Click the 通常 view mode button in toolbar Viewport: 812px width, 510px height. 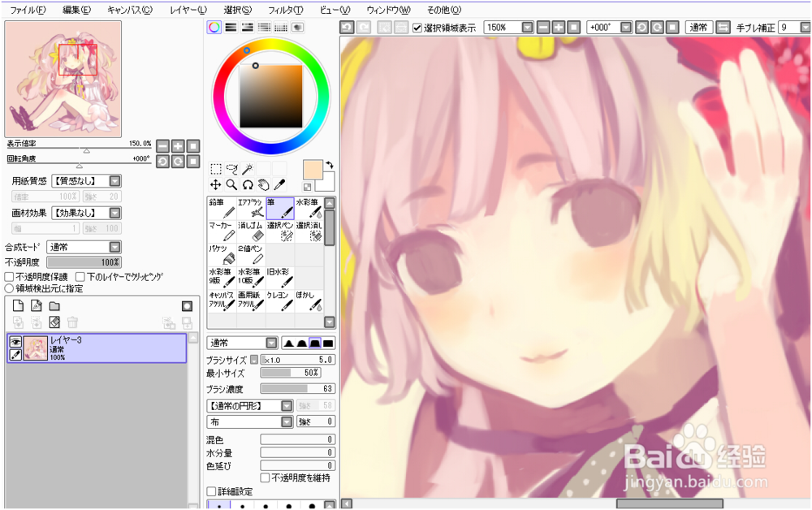(x=698, y=28)
